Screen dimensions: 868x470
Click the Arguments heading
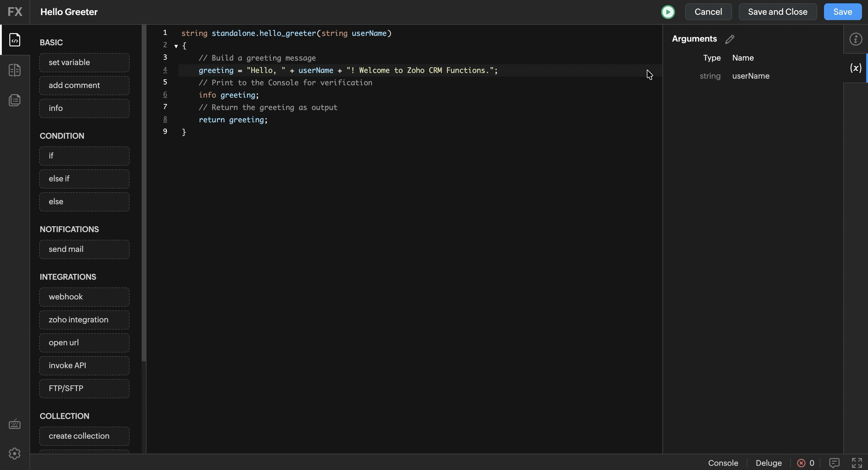(694, 39)
